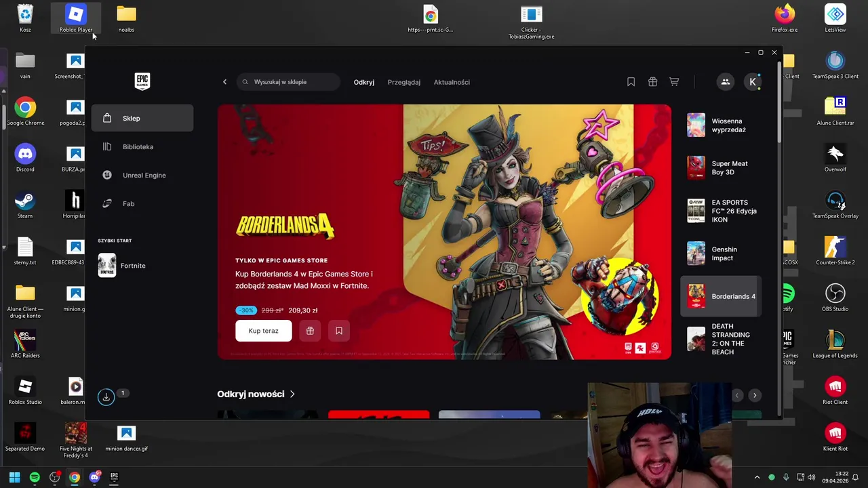Open Clicker - TobiaszGaming.exe desktop icon
This screenshot has width=868, height=488.
(532, 22)
